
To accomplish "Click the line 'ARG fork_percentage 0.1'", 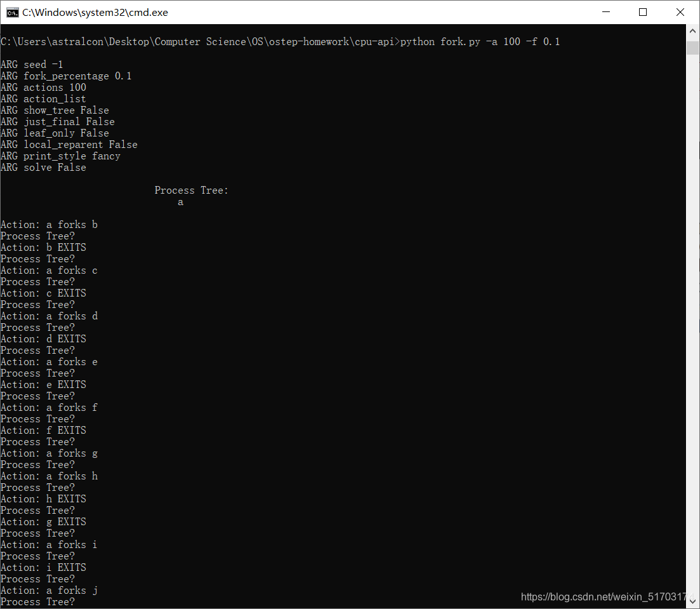I will (x=66, y=76).
